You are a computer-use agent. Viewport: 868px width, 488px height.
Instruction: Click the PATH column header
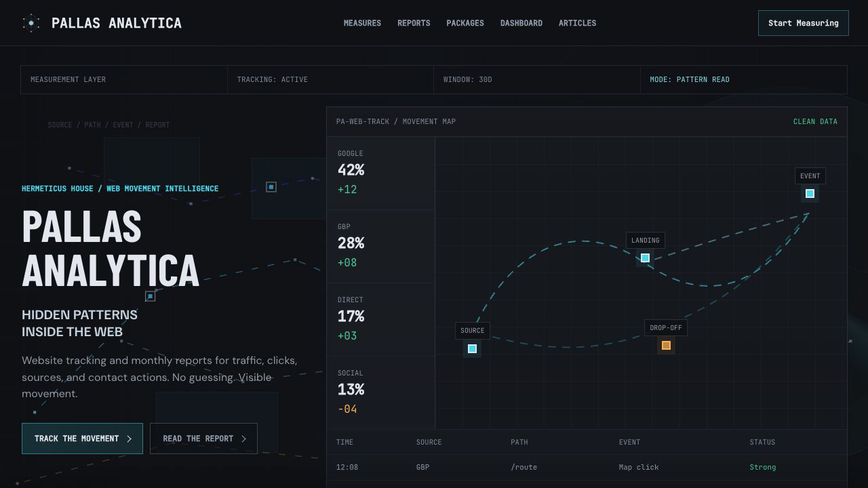pyautogui.click(x=519, y=442)
